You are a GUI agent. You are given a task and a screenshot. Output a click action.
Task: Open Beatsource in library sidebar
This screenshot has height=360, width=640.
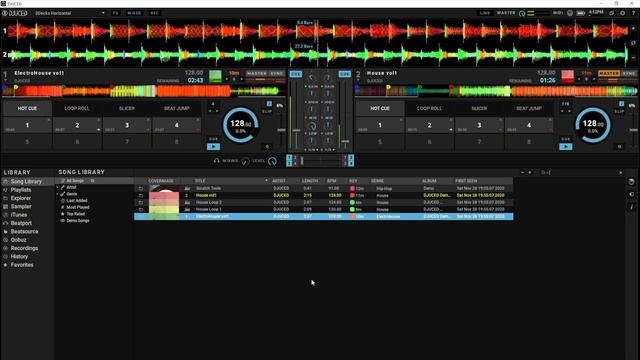coord(24,231)
